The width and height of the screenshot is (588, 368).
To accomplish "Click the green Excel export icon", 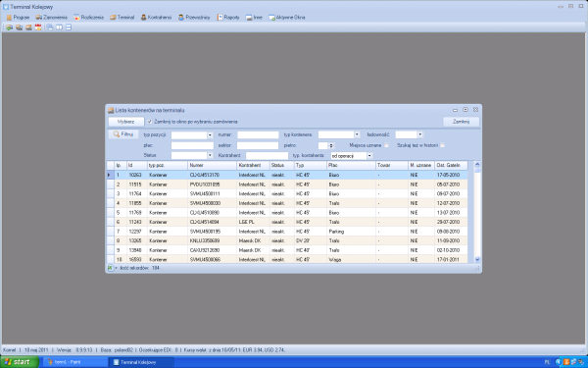I will [110, 268].
